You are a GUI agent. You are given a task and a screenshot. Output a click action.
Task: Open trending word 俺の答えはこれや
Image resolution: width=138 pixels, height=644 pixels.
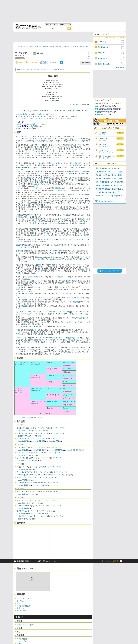[104, 47]
